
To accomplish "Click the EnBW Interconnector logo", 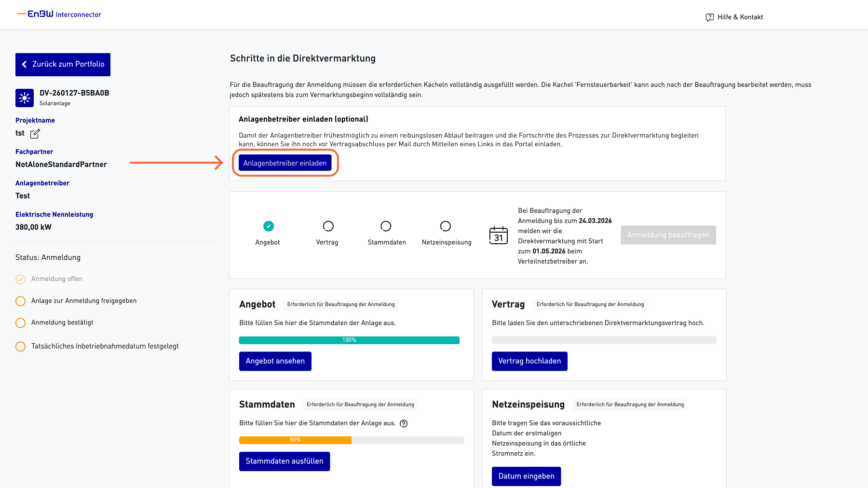I will 59,14.
